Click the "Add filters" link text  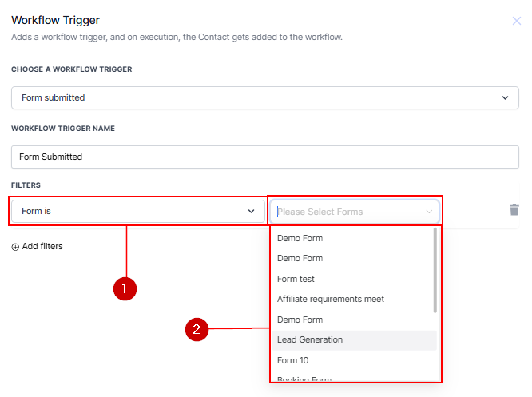tap(42, 246)
